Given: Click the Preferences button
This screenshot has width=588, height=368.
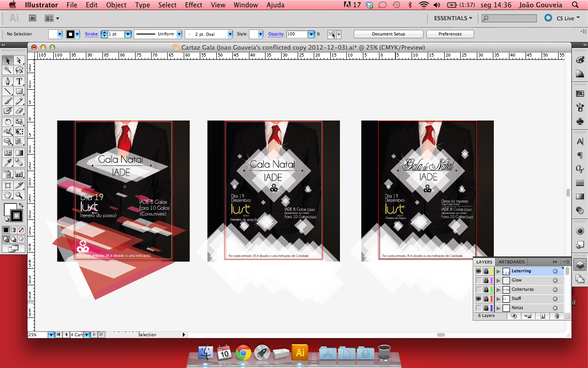Looking at the screenshot, I should coord(450,34).
